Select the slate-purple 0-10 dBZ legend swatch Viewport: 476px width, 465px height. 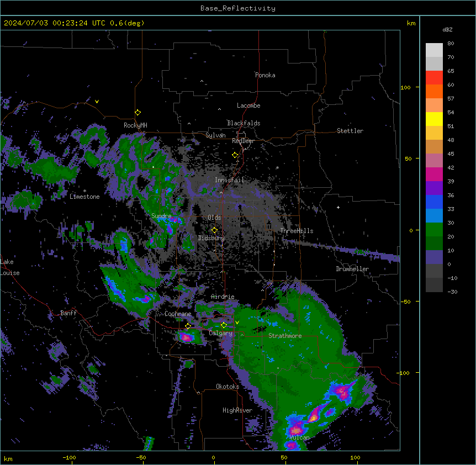(434, 257)
